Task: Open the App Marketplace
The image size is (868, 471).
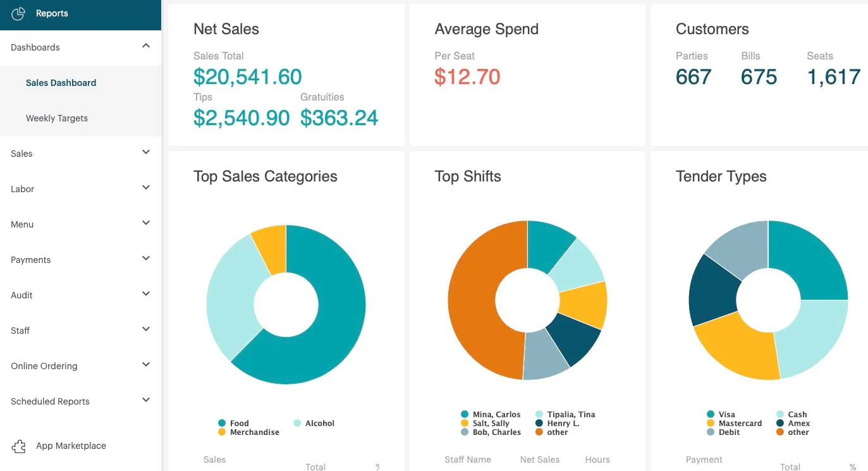Action: tap(71, 446)
